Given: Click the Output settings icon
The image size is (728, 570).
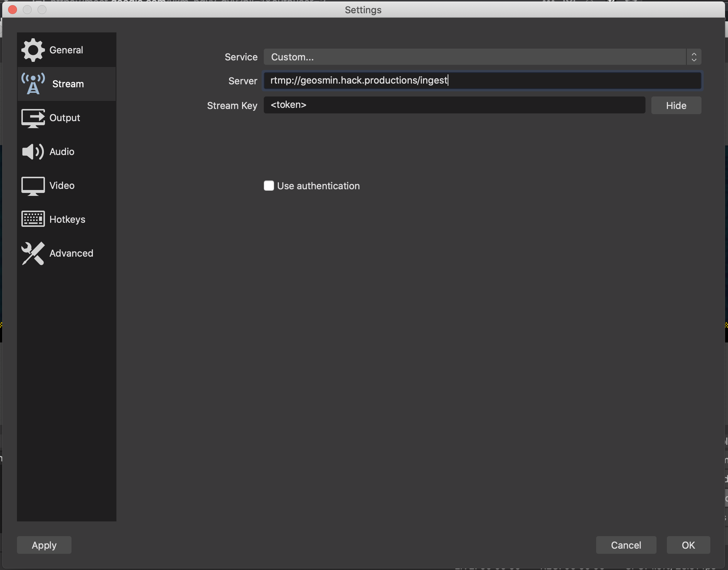Looking at the screenshot, I should [x=32, y=117].
